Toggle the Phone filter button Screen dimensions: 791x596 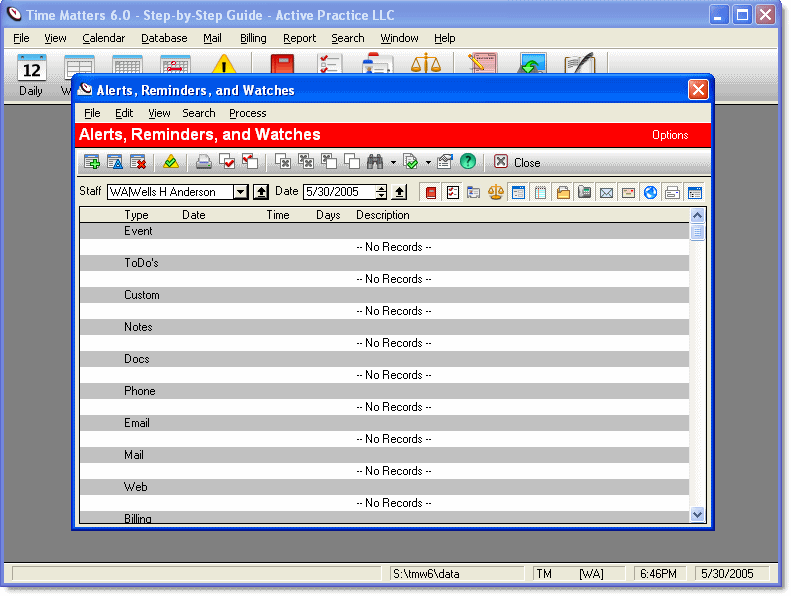pos(585,192)
